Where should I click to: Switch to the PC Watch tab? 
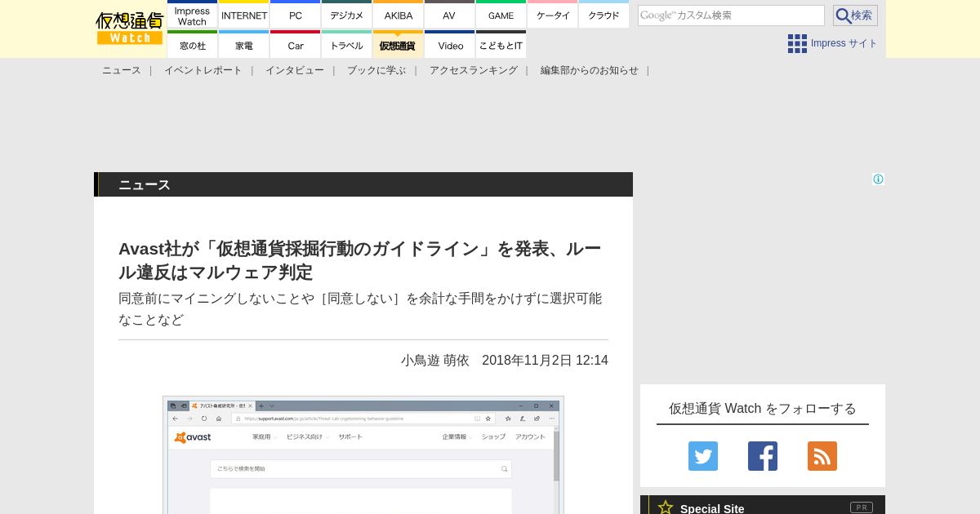296,16
